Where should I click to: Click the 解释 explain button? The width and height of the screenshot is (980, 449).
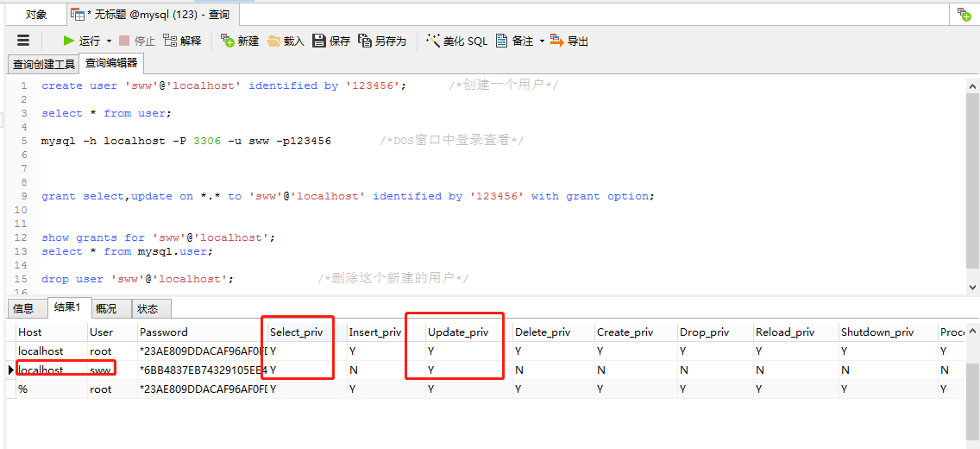pyautogui.click(x=183, y=41)
